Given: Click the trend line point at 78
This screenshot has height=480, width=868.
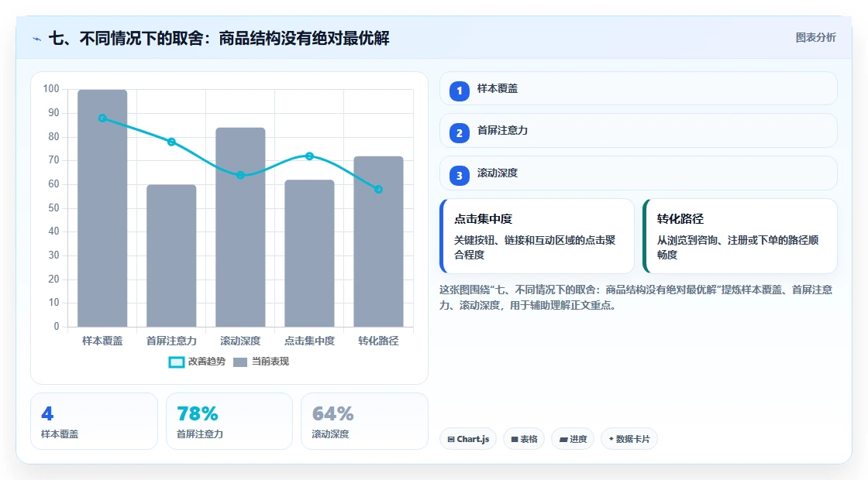Looking at the screenshot, I should click(x=171, y=142).
